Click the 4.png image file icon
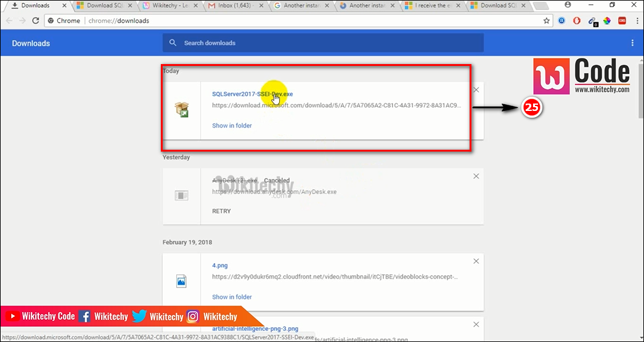This screenshot has width=644, height=342. pos(182,281)
